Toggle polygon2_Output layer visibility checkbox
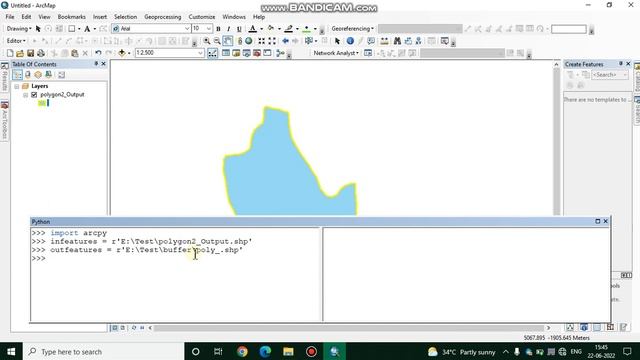Viewport: 640px width, 360px height. pyautogui.click(x=34, y=95)
